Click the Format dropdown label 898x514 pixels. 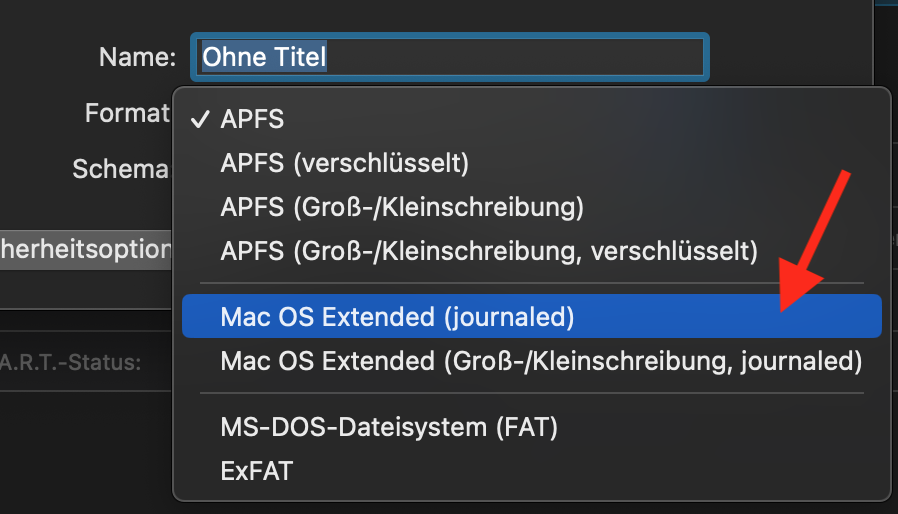tap(127, 114)
